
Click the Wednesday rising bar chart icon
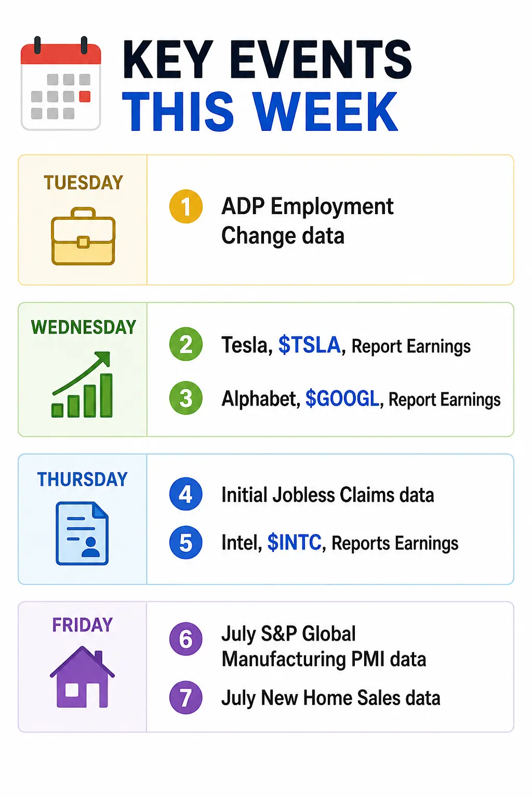(82, 384)
